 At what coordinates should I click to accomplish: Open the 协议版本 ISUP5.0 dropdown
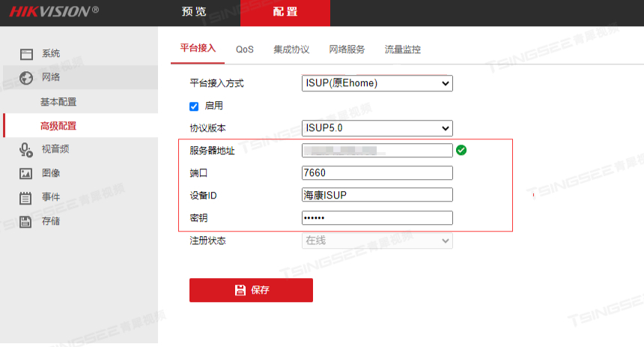377,128
